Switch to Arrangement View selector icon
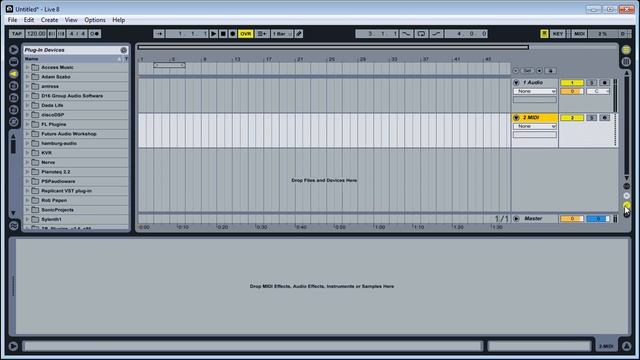Screen dimensions: 640x360 tap(626, 50)
